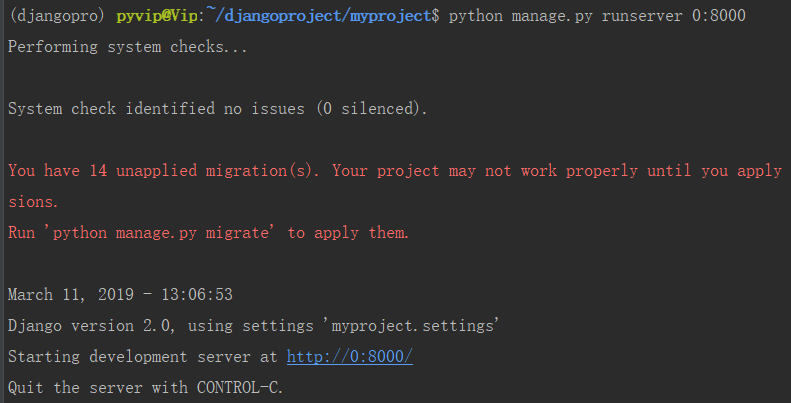This screenshot has height=403, width=791.
Task: Click 'System check identified no issues' line
Action: [x=156, y=108]
